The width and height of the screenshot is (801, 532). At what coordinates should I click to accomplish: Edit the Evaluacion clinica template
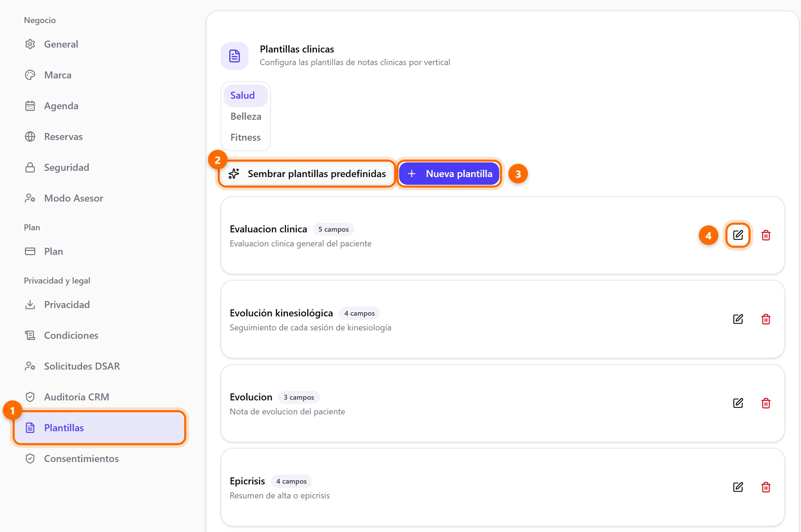[738, 235]
